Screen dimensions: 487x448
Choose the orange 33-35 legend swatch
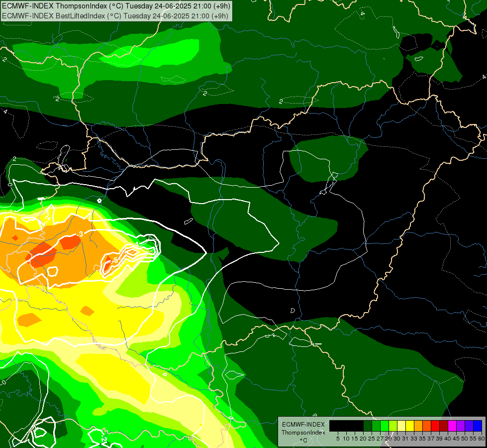(418, 426)
